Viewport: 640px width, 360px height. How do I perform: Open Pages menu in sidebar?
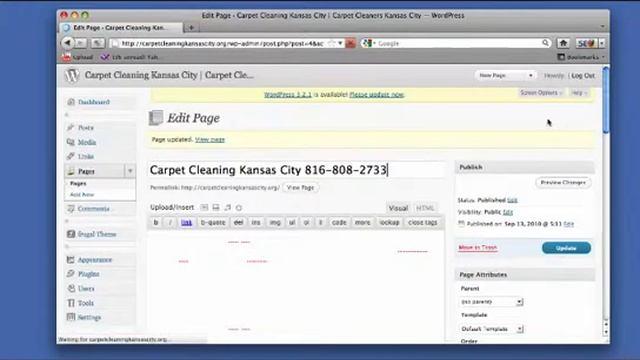[x=86, y=171]
